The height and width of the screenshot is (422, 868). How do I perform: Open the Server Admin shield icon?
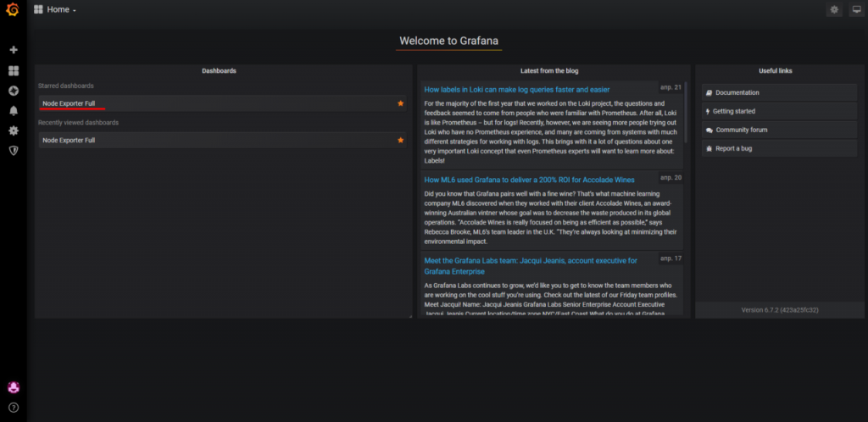[13, 151]
